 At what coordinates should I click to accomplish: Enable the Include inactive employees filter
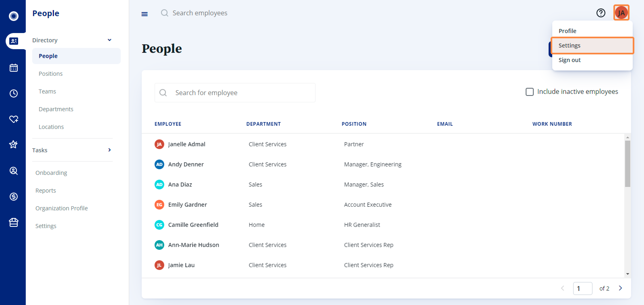tap(529, 92)
